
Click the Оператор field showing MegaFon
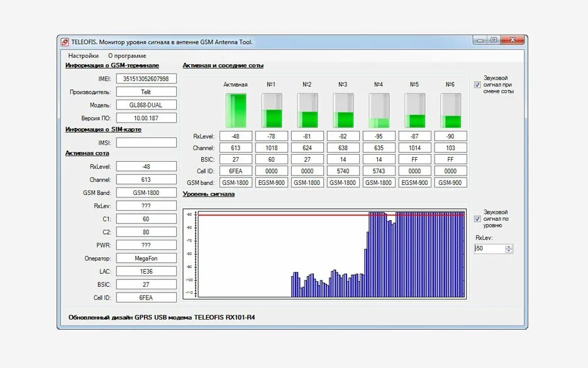pyautogui.click(x=147, y=259)
